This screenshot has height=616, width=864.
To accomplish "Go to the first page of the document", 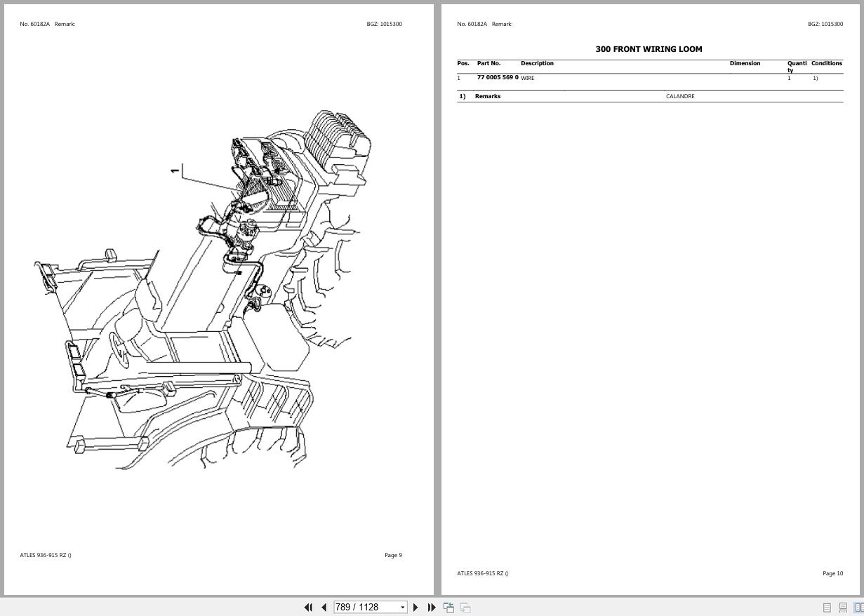I will point(308,608).
